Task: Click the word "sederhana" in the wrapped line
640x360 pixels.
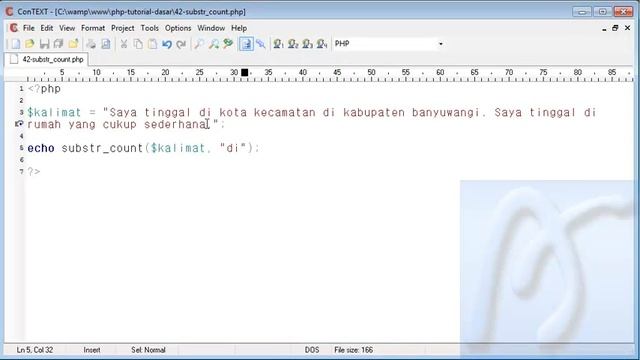Action: [177, 124]
